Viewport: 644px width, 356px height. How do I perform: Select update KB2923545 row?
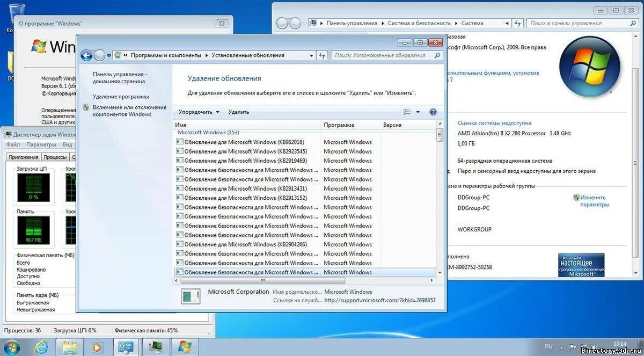(x=305, y=151)
